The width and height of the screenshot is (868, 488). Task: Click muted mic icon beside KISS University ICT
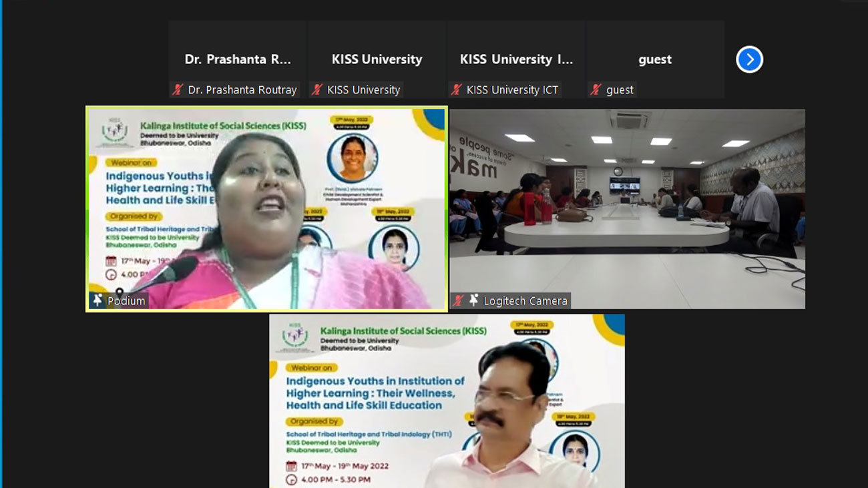click(x=457, y=89)
